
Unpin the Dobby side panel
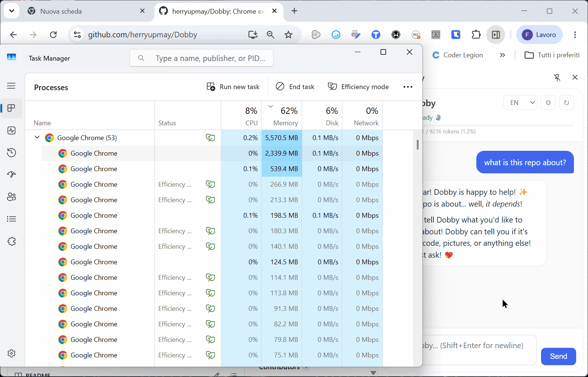point(557,77)
